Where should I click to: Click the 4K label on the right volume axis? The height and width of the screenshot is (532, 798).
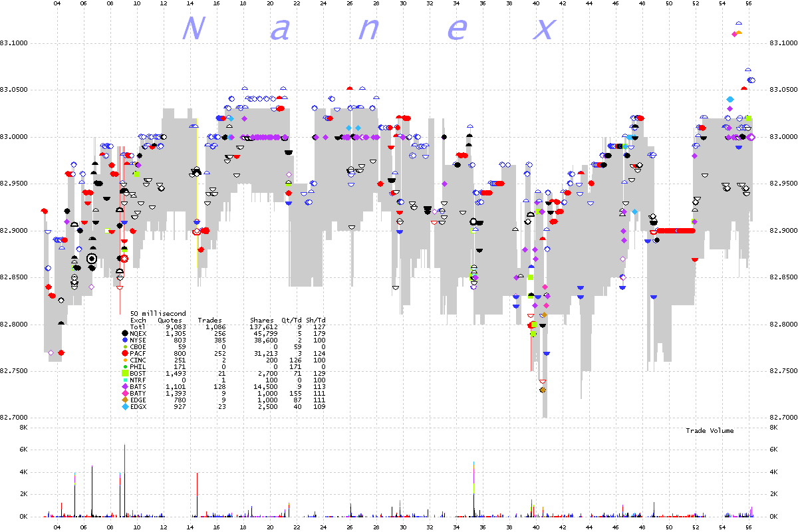coord(773,472)
